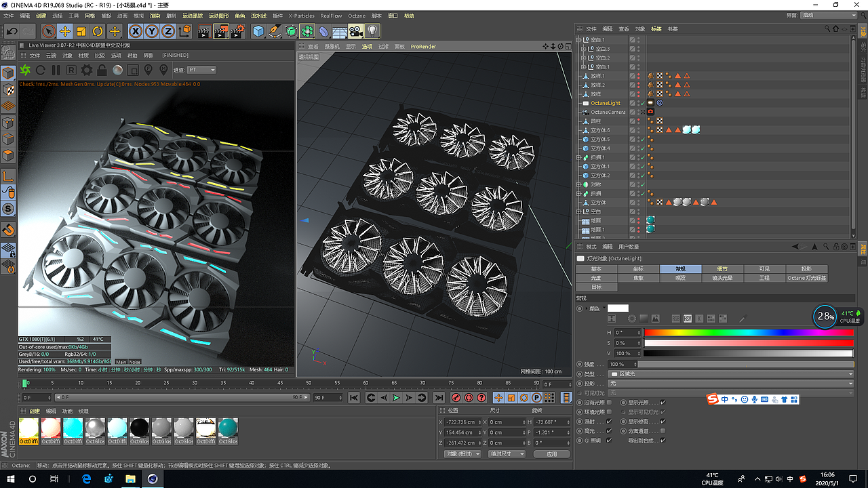
Task: Toggle the GI 照明 checkbox
Action: (609, 441)
